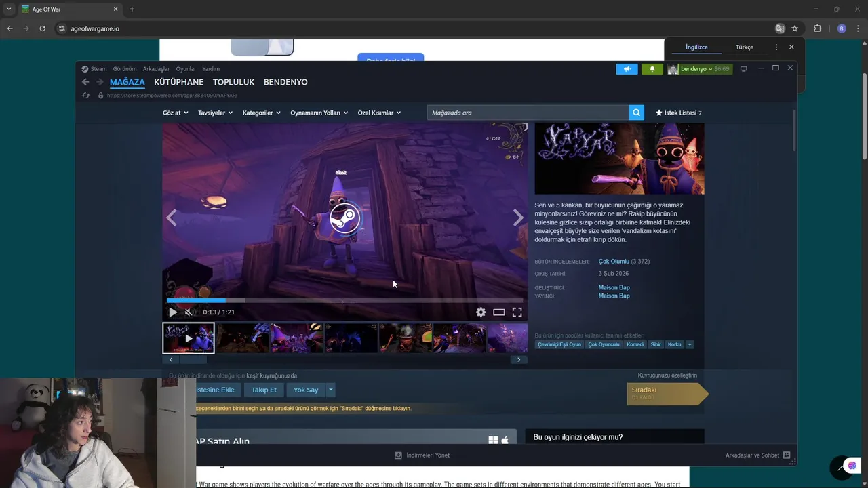Expand the Tavsiyeler dropdown
This screenshot has width=868, height=488.
click(x=215, y=113)
